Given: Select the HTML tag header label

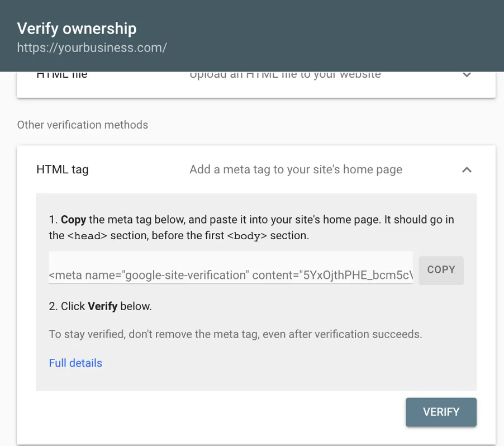Looking at the screenshot, I should [x=62, y=169].
